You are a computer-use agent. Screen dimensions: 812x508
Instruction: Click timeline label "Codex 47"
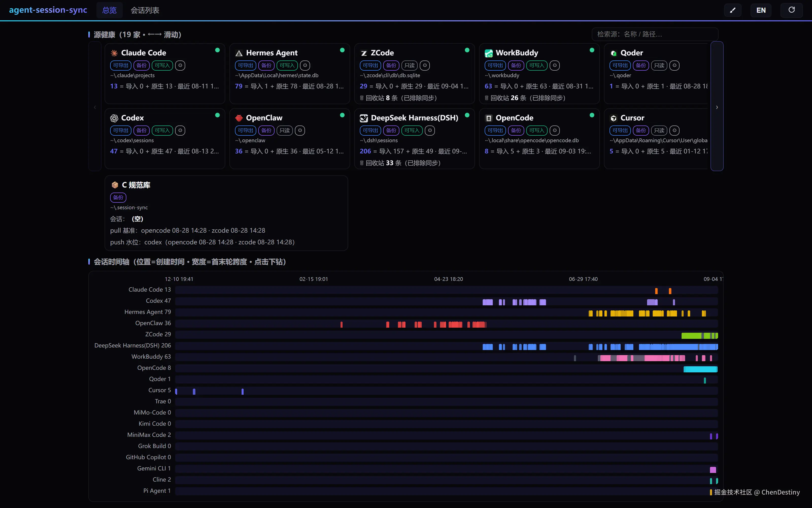(x=158, y=301)
